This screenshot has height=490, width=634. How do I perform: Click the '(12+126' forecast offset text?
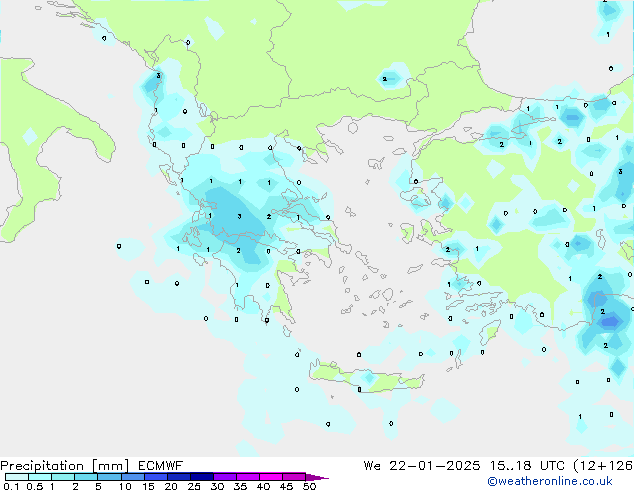pyautogui.click(x=603, y=466)
